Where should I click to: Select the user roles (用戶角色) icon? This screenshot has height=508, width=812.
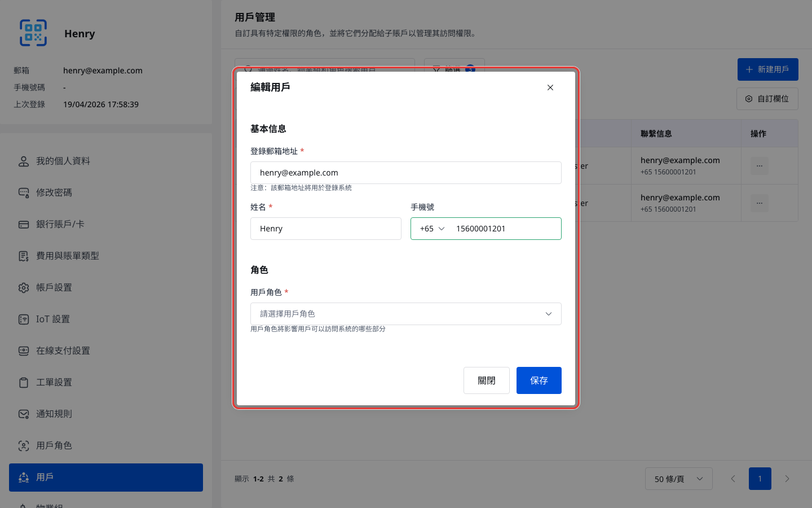click(x=24, y=446)
